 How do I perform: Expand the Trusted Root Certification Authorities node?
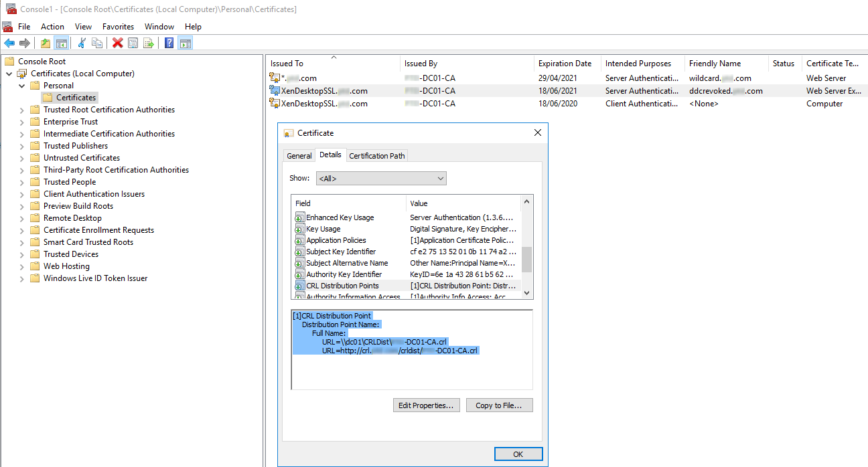click(x=21, y=109)
